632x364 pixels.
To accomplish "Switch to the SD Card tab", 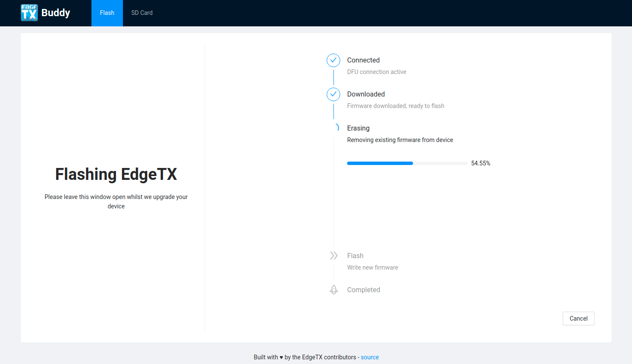I will [142, 13].
